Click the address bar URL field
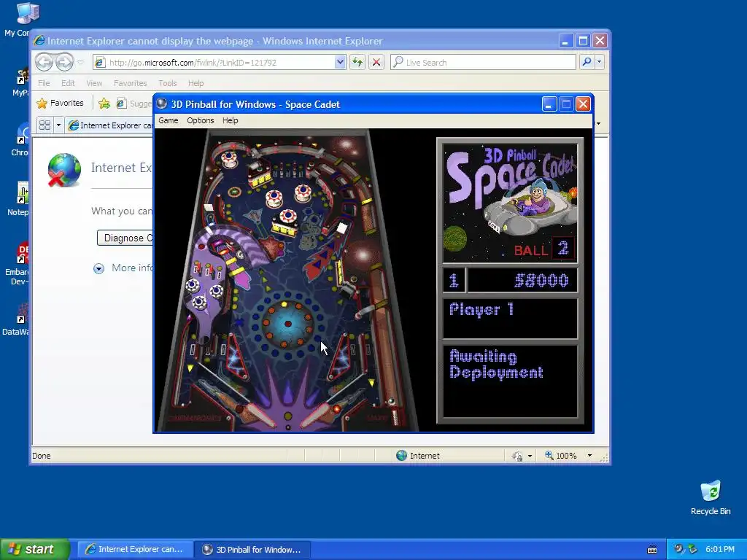Viewport: 747px width, 560px height. pyautogui.click(x=214, y=63)
